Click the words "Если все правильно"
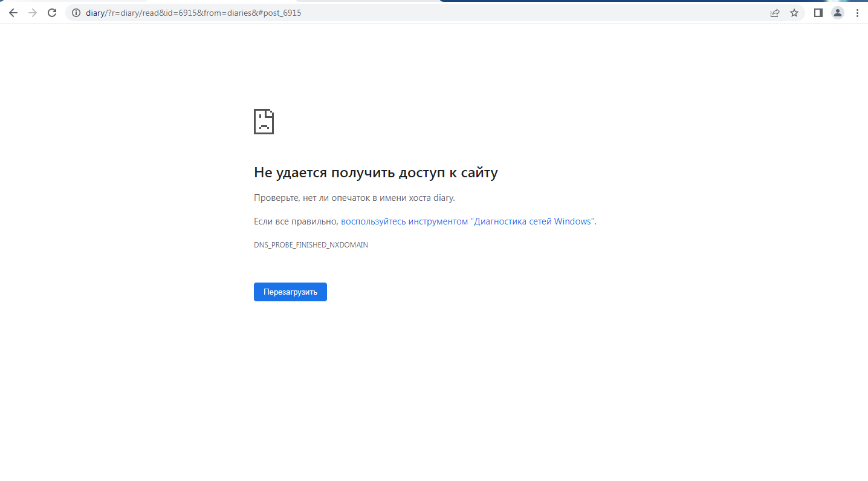This screenshot has width=868, height=481. (x=295, y=221)
